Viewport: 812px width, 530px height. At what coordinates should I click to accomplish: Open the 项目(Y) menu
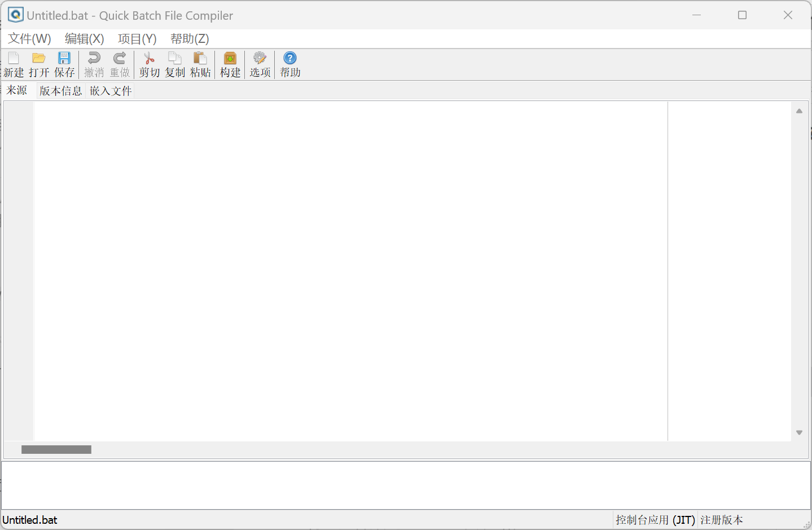(x=137, y=39)
